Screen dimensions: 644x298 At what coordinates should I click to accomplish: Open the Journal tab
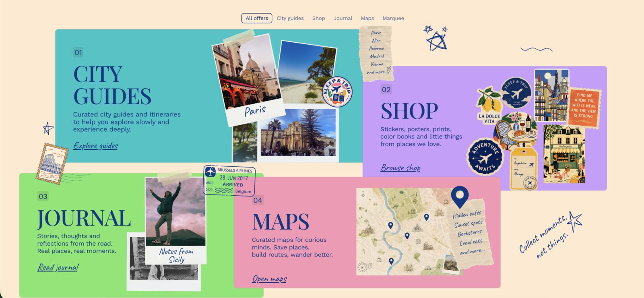pos(343,18)
